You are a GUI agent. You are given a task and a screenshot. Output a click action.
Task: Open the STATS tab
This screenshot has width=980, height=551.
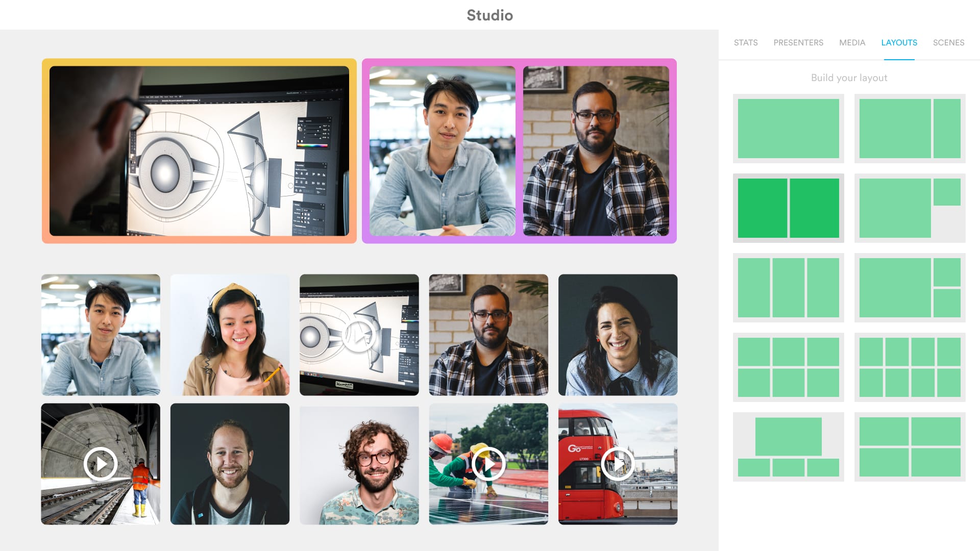(x=745, y=43)
